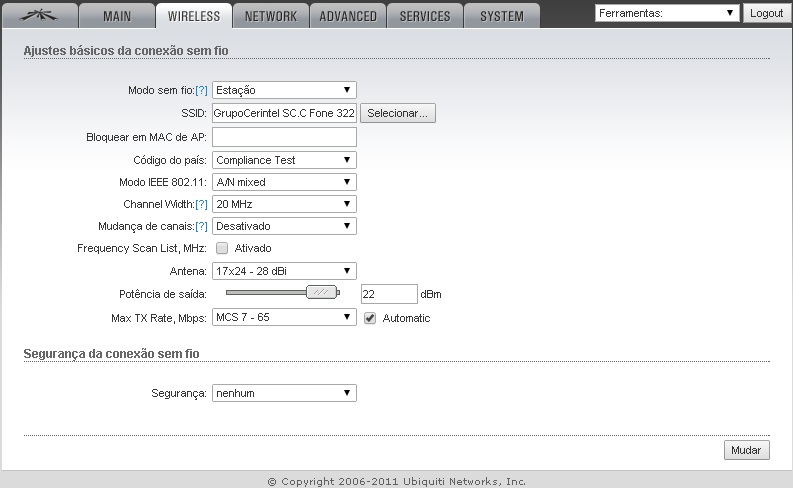Open the Modo IEEE 802.11 dropdown
The height and width of the screenshot is (488, 793).
[284, 182]
